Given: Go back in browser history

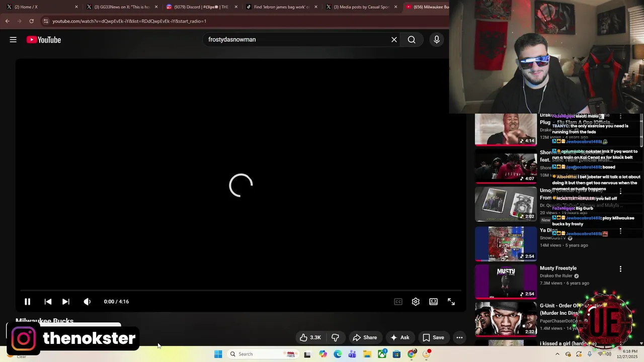Looking at the screenshot, I should coord(7,21).
